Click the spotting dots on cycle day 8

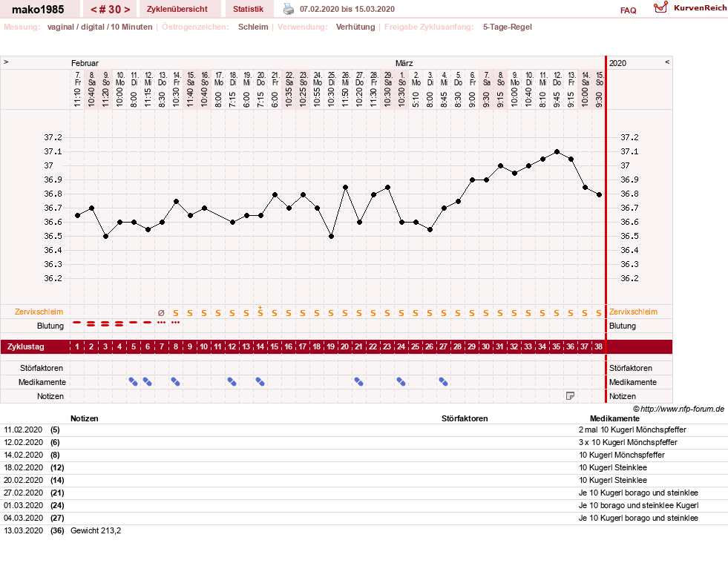[175, 323]
